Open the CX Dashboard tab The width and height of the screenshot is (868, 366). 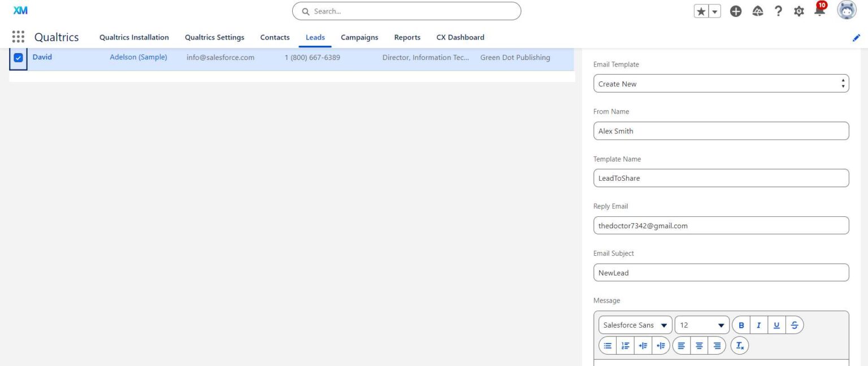point(460,37)
